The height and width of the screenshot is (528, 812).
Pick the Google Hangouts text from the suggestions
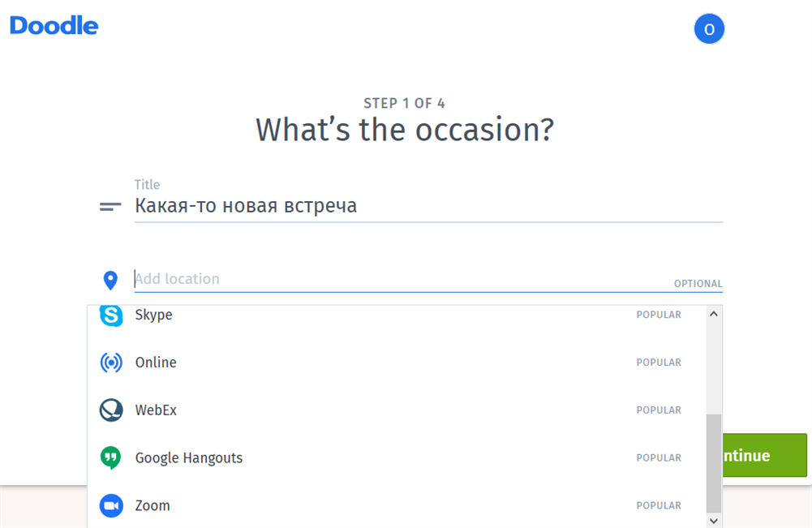(x=188, y=458)
